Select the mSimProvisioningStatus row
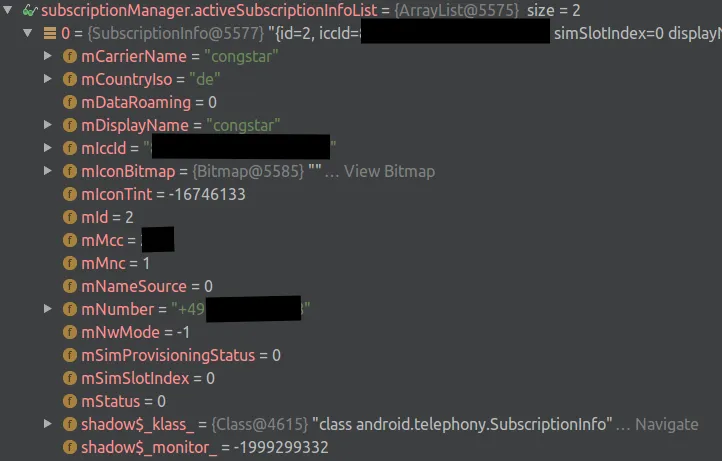Viewport: 722px width, 461px height. (361, 355)
